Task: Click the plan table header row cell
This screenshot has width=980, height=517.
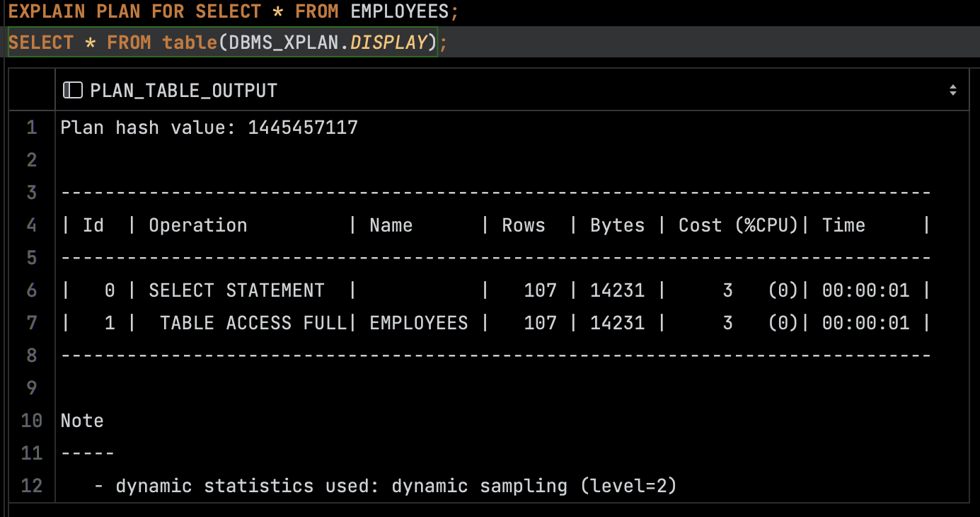Action: pyautogui.click(x=512, y=225)
